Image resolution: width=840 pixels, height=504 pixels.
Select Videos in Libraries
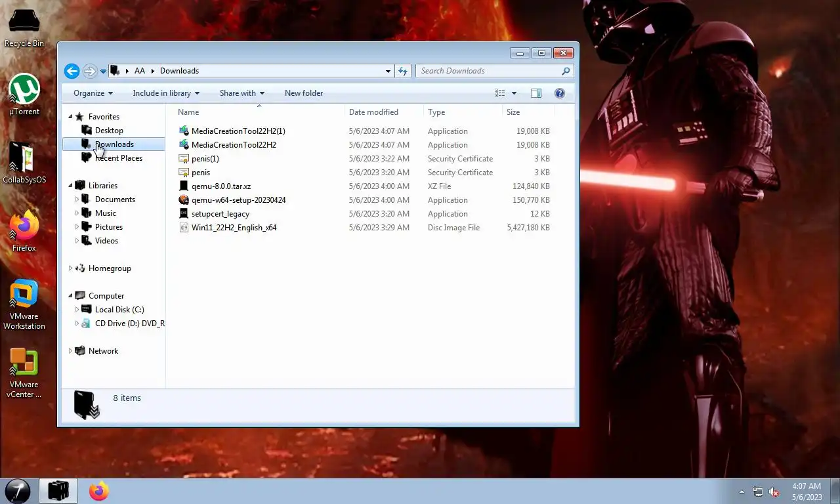pyautogui.click(x=106, y=241)
